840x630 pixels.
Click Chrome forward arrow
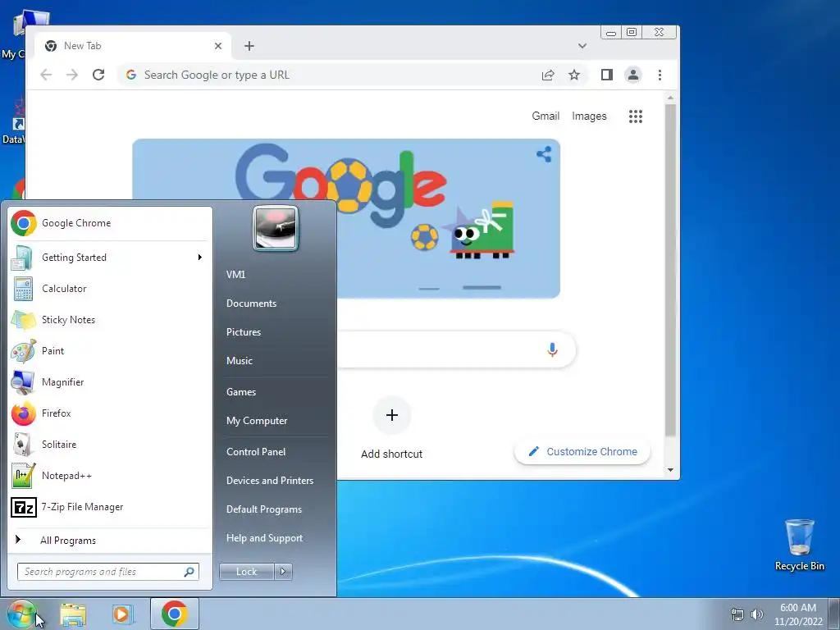(x=72, y=75)
